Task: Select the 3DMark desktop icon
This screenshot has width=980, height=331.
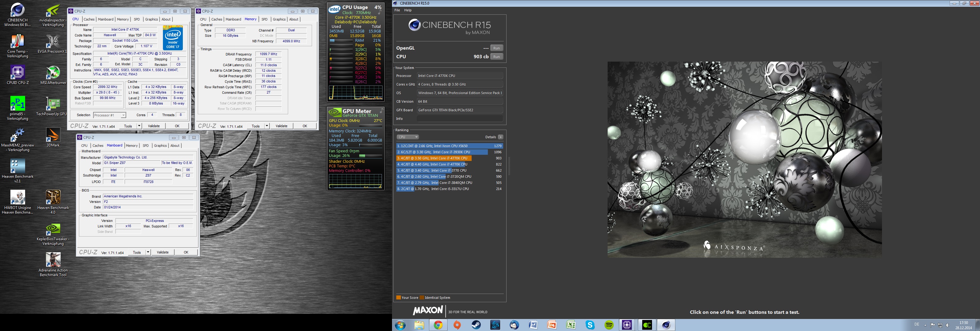Action: [53, 138]
